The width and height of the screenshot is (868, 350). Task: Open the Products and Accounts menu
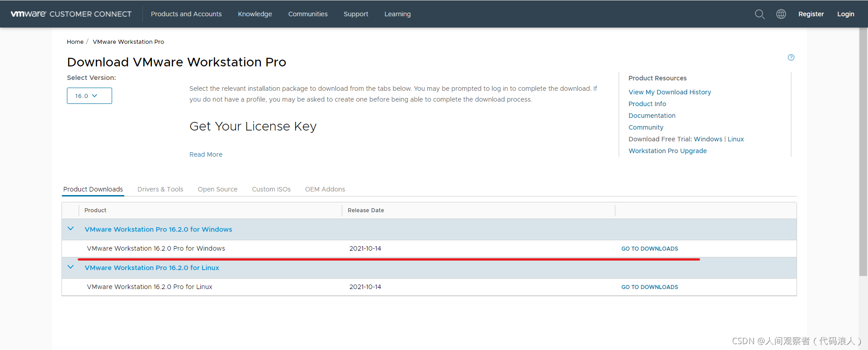pos(186,14)
